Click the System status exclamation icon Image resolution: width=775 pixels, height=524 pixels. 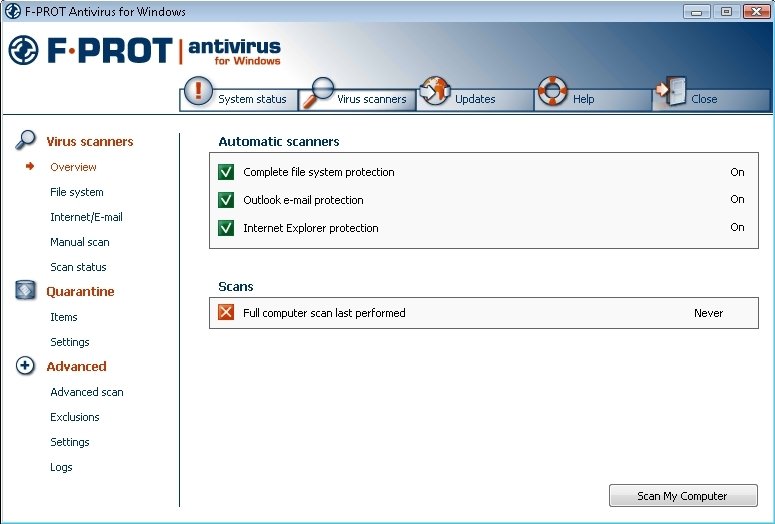(x=198, y=91)
